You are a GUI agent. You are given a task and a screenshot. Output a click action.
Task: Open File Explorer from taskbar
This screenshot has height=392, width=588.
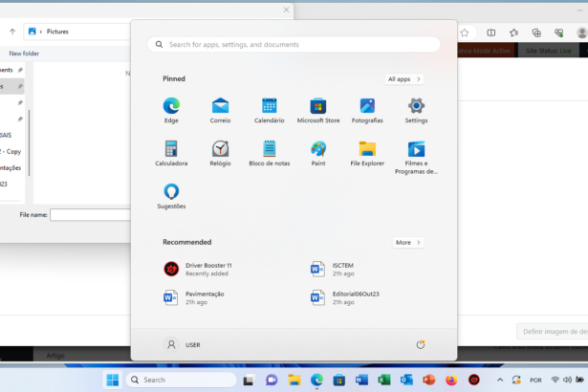click(x=294, y=380)
